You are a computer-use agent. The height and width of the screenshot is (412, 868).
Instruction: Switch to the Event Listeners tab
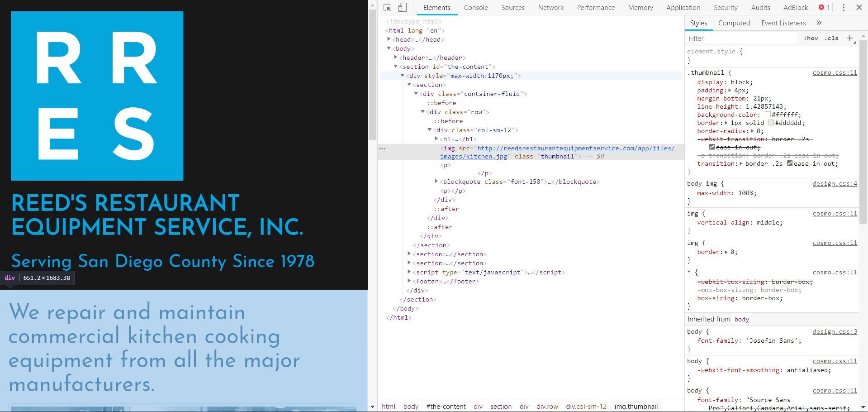[783, 23]
